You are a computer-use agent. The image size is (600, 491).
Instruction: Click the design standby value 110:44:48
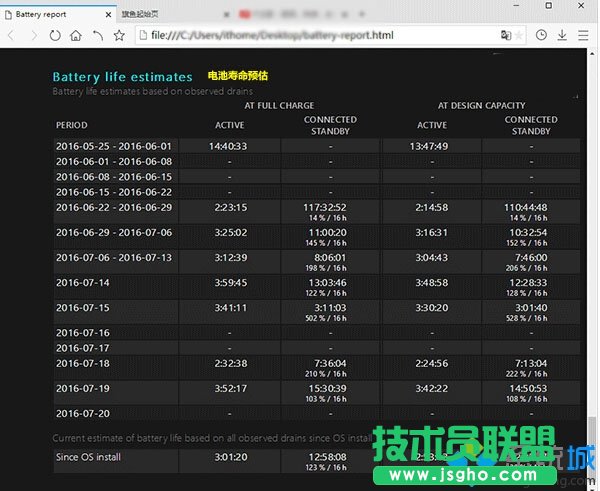(525, 207)
